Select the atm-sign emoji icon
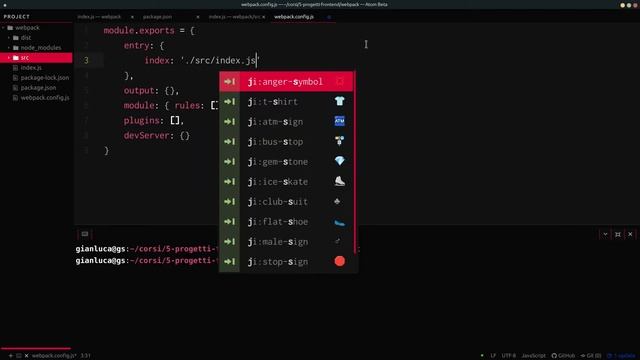640x360 pixels. (339, 121)
